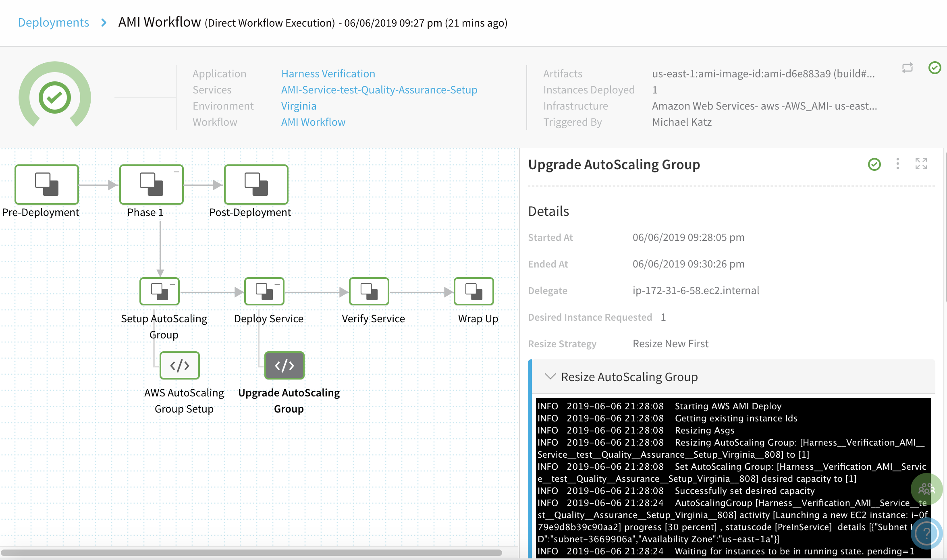Click the Details section heading
This screenshot has width=947, height=560.
(x=548, y=211)
